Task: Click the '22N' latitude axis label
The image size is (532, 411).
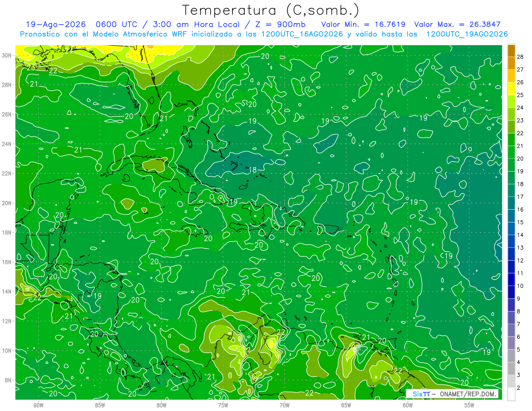Action: tap(6, 173)
